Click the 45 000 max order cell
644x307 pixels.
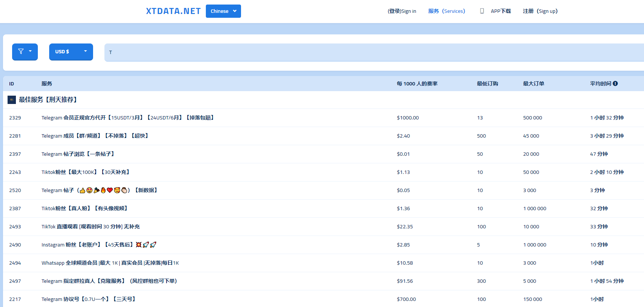pyautogui.click(x=531, y=136)
